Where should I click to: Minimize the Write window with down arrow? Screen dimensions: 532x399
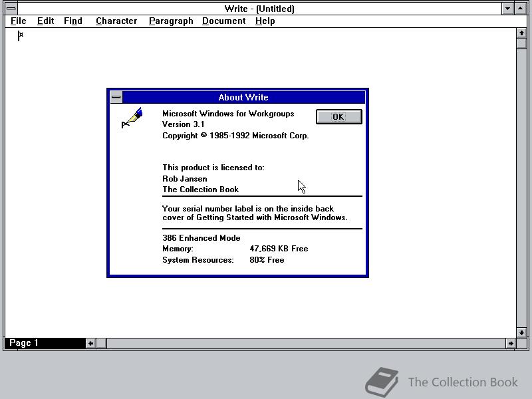(x=507, y=9)
